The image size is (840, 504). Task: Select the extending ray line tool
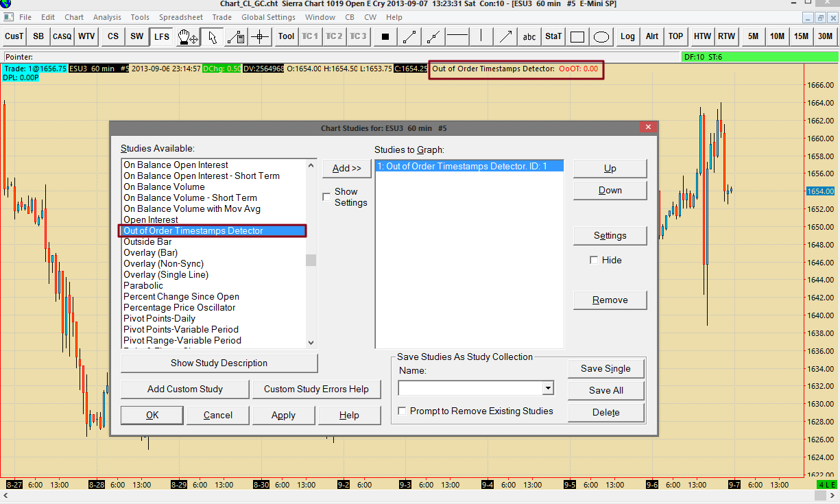pyautogui.click(x=433, y=36)
